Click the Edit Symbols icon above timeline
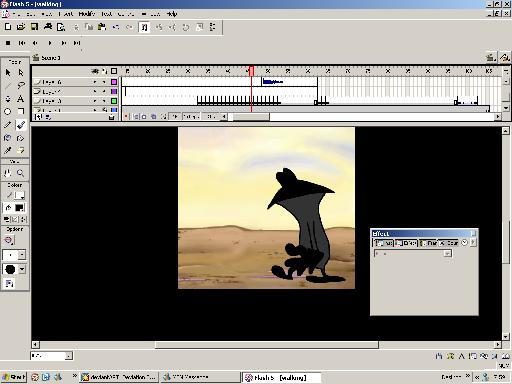The height and width of the screenshot is (384, 512). [x=504, y=58]
